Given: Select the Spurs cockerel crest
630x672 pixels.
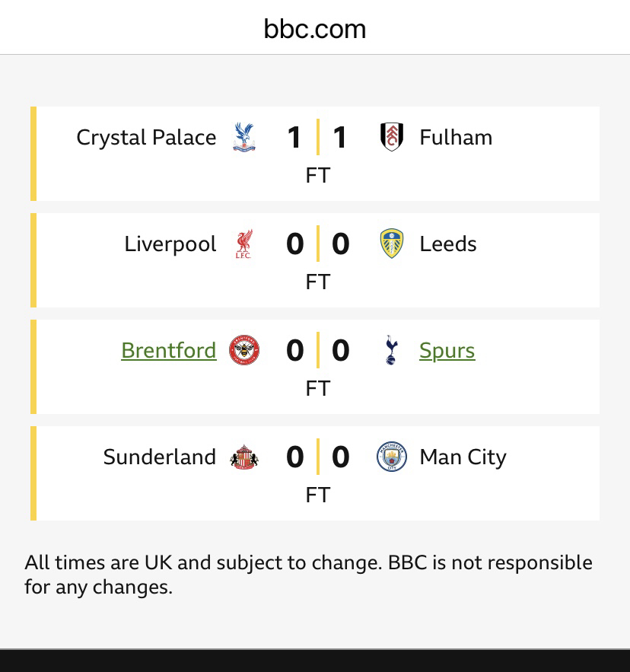Looking at the screenshot, I should 391,350.
